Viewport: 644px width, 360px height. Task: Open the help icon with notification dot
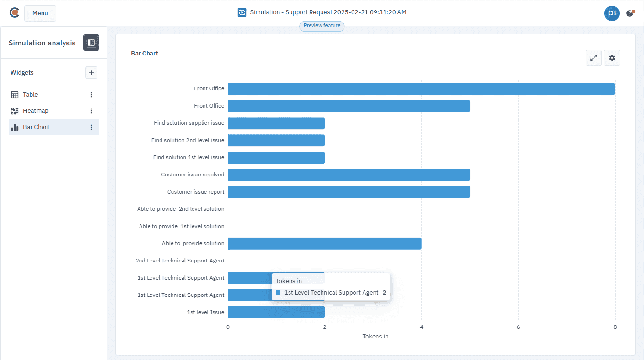tap(630, 13)
